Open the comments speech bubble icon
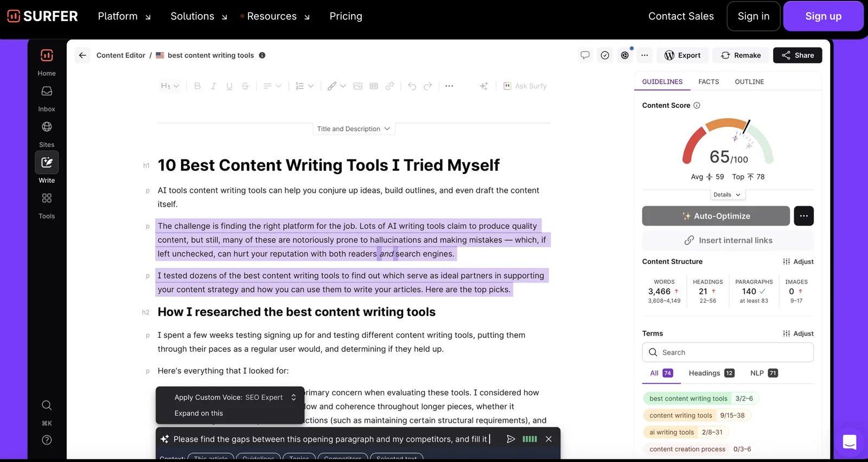 tap(585, 55)
